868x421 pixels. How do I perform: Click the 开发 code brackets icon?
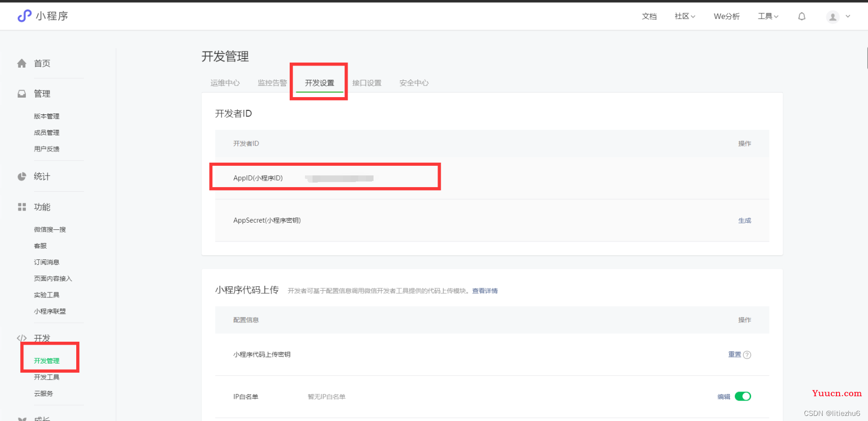click(22, 338)
